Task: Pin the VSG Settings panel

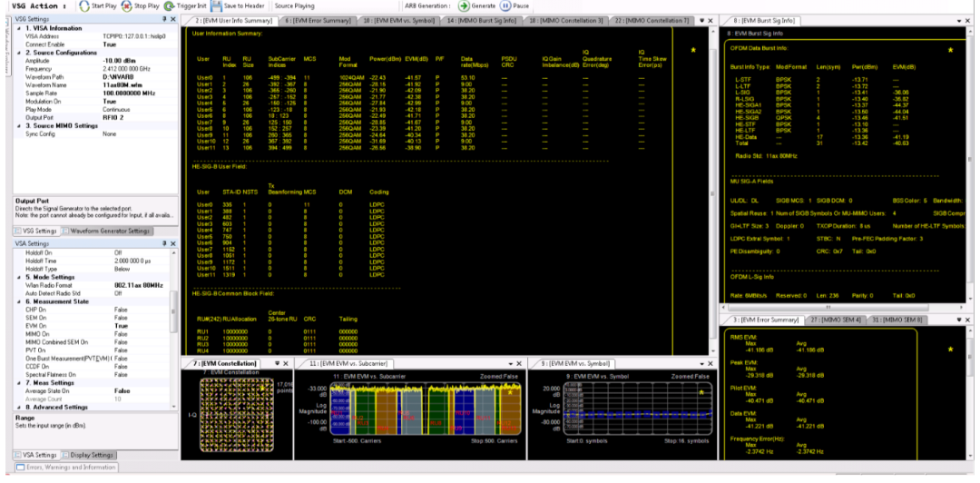Action: click(164, 20)
